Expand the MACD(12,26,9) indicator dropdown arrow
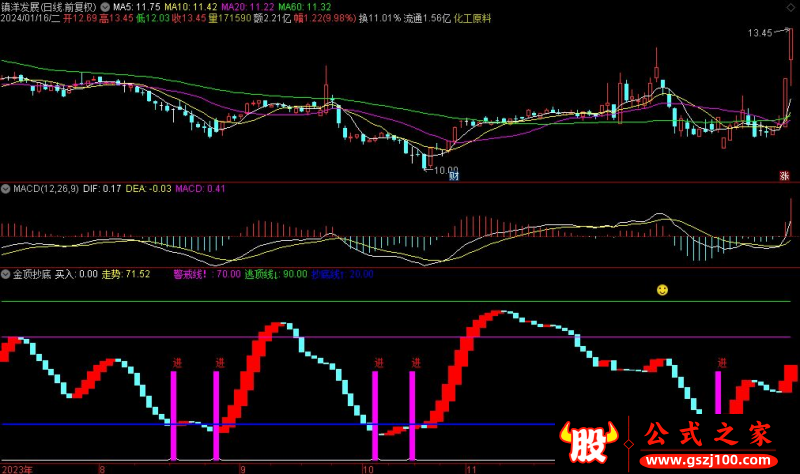Image resolution: width=800 pixels, height=474 pixels. pos(6,189)
